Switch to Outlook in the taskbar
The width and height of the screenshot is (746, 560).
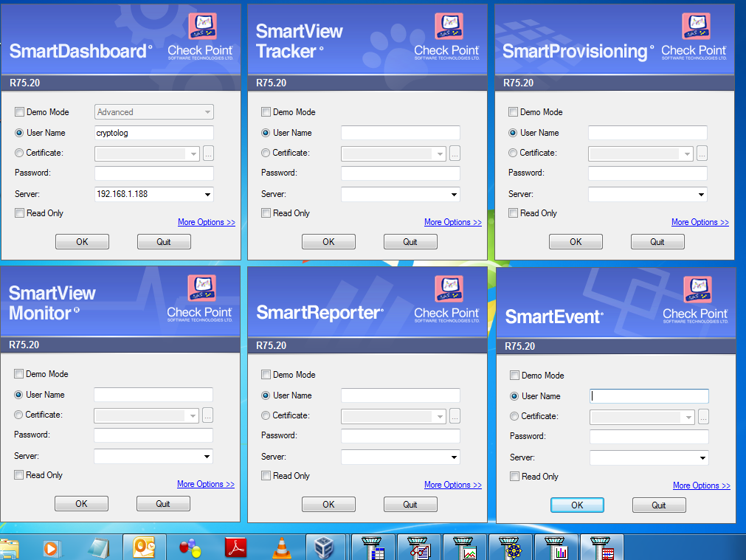click(x=144, y=547)
